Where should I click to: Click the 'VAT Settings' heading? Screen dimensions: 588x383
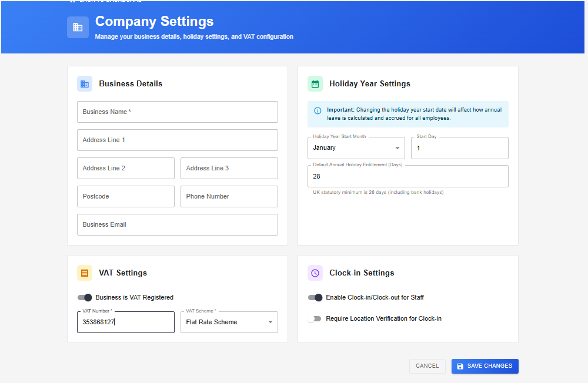pos(123,273)
